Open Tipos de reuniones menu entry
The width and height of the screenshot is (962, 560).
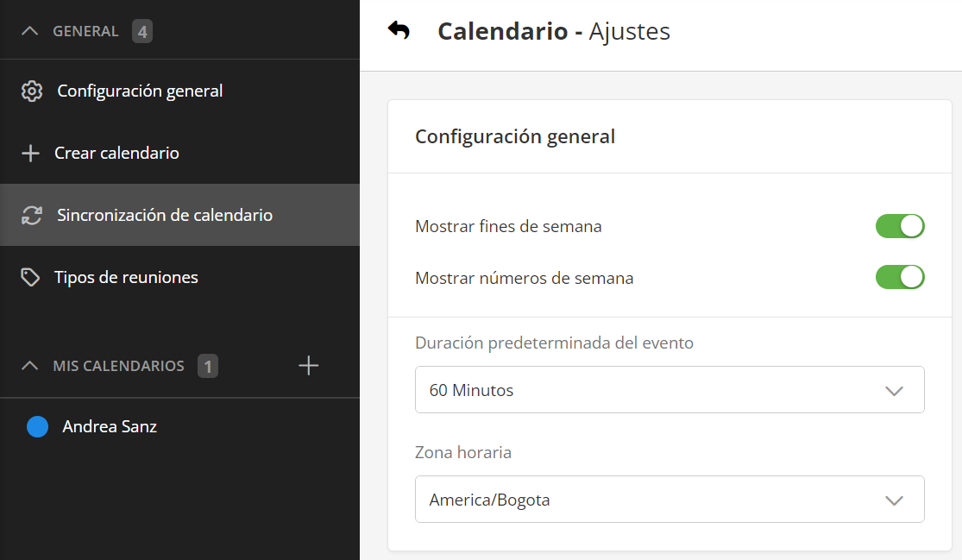click(x=126, y=278)
